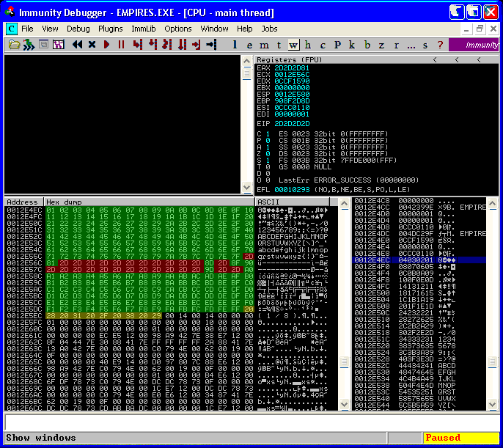The height and width of the screenshot is (448, 503).
Task: Click the Go to address arrow icon
Action: click(x=211, y=45)
